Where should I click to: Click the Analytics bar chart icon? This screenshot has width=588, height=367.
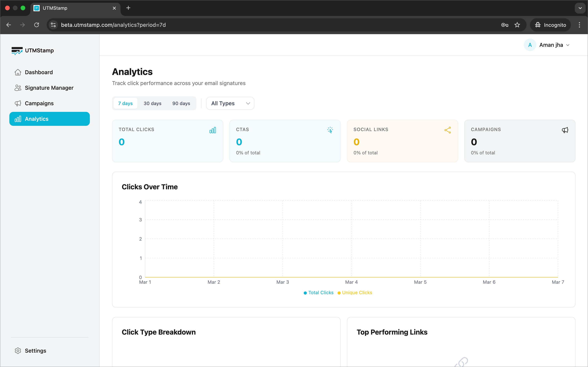coord(18,119)
